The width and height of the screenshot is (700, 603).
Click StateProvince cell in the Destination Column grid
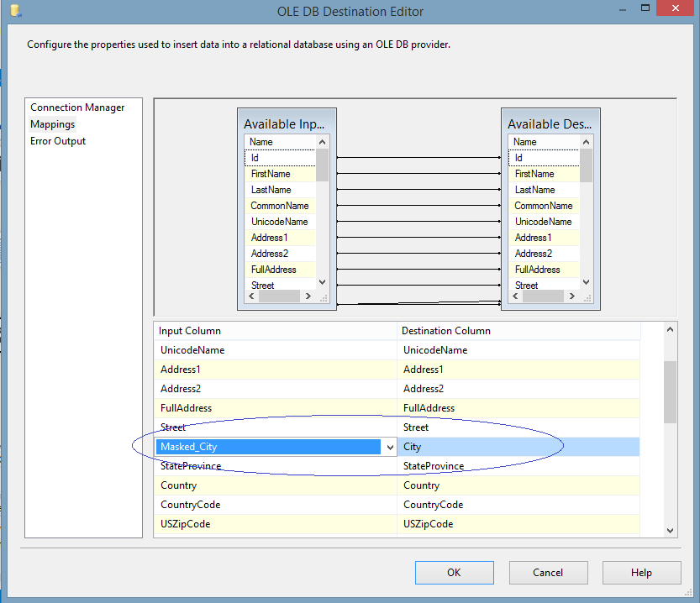pyautogui.click(x=518, y=466)
